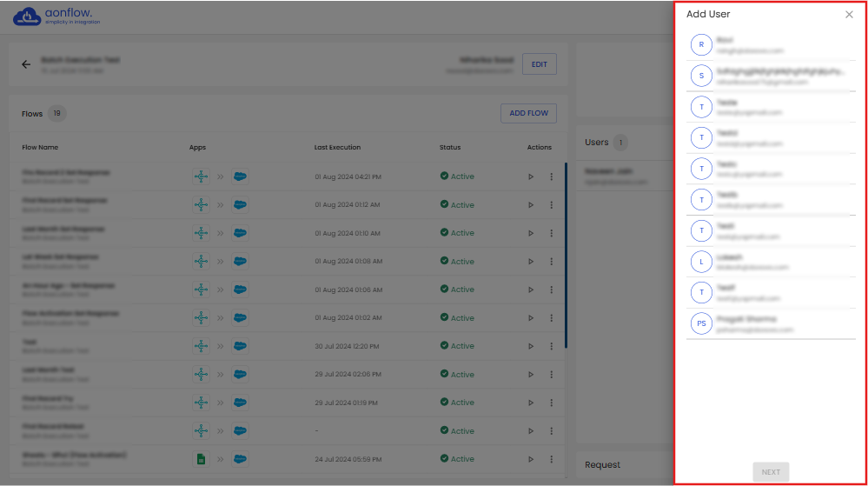The height and width of the screenshot is (486, 868).
Task: Run the flow executed 30 Jul 12:20 PM
Action: (531, 346)
